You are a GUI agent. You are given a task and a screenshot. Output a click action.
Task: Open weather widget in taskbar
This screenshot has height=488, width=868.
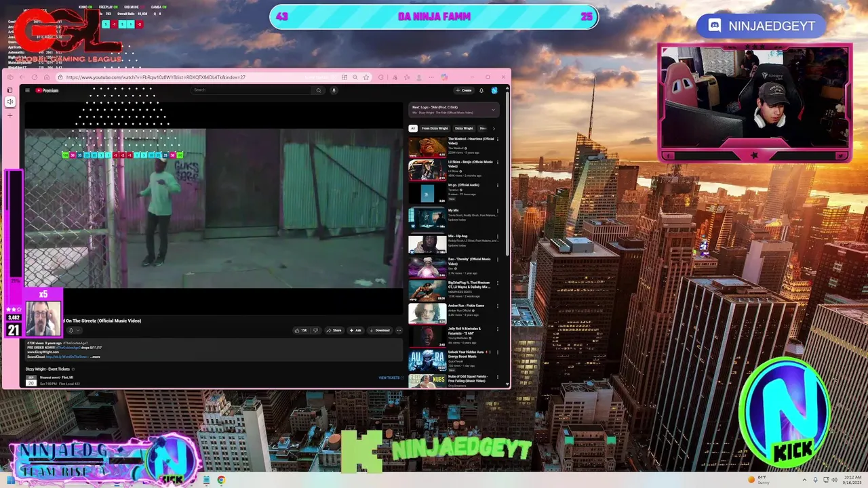[758, 480]
